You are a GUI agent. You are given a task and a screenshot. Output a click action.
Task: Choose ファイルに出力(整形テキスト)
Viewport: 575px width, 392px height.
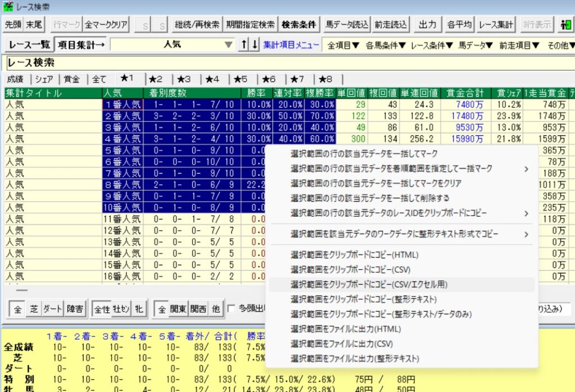[401, 359]
